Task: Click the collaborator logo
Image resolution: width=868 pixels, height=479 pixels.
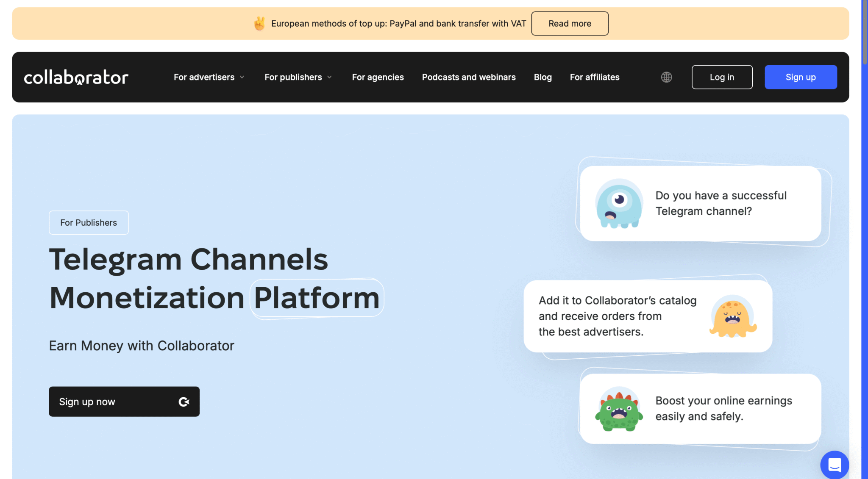Action: point(76,77)
